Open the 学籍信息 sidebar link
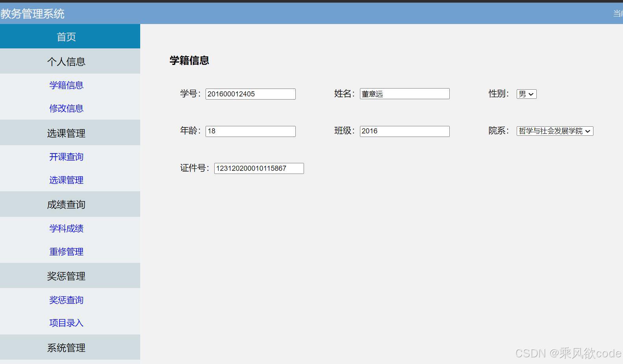 click(x=66, y=85)
